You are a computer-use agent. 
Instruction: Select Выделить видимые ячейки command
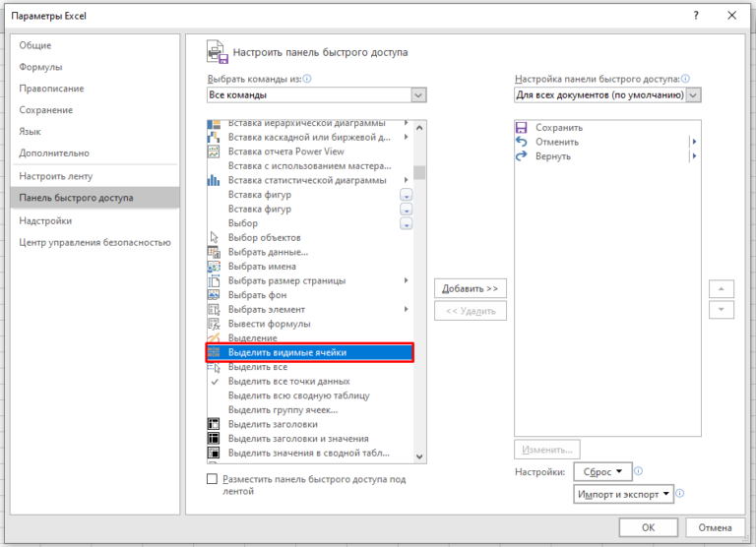pyautogui.click(x=287, y=352)
